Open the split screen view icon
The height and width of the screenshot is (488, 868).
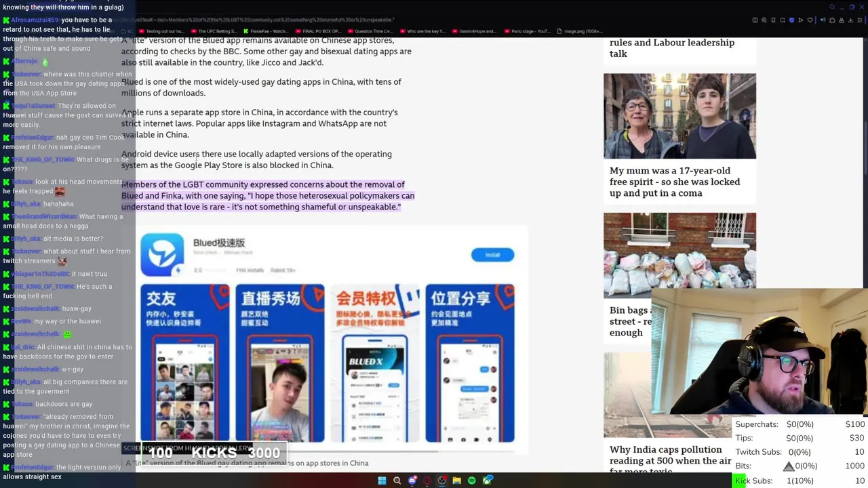click(x=755, y=20)
